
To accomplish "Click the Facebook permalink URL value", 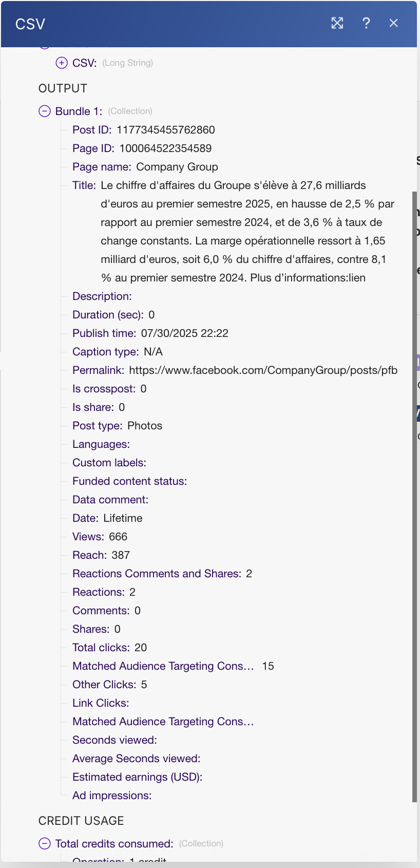I will [263, 370].
